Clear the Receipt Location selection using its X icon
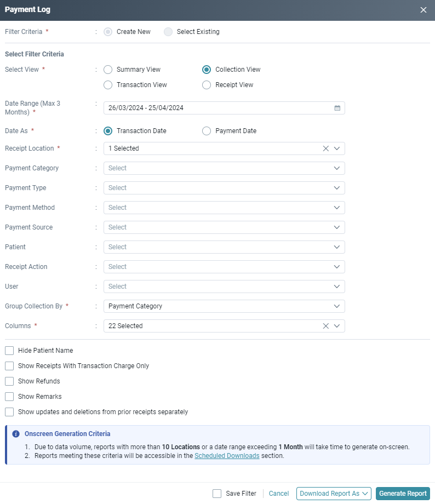The width and height of the screenshot is (435, 504). pos(325,148)
